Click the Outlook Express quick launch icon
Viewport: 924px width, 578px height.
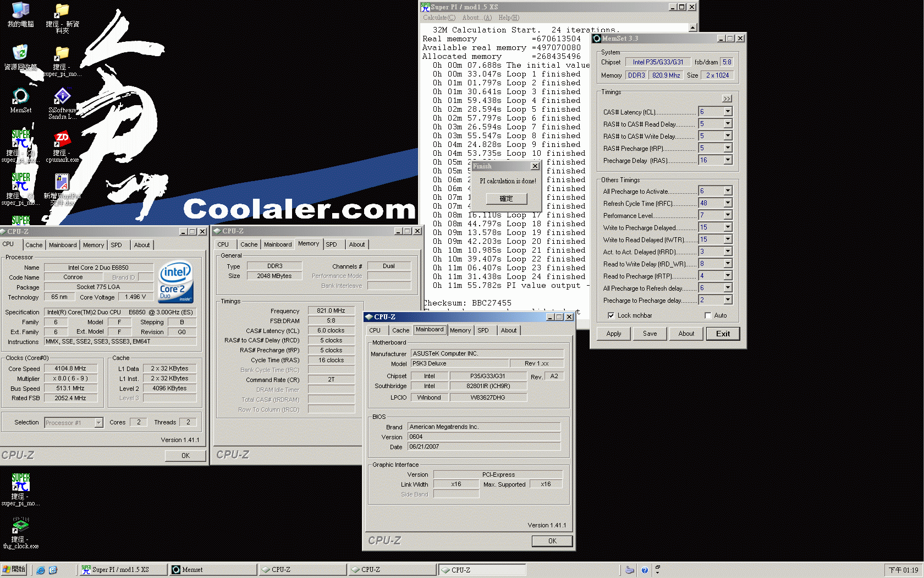[x=53, y=570]
